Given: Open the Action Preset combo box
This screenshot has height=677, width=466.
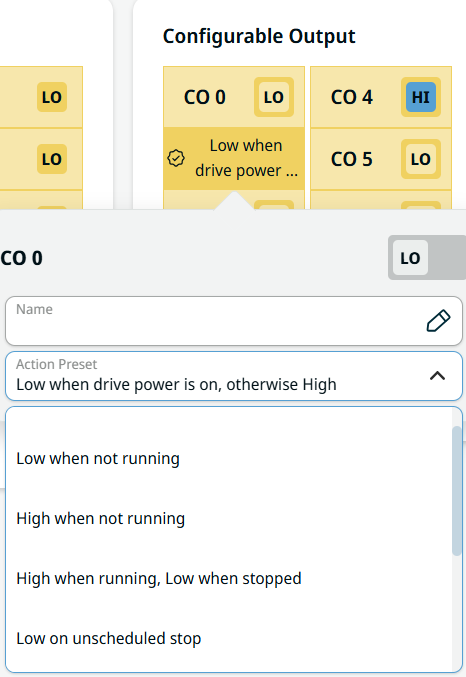Looking at the screenshot, I should point(234,376).
